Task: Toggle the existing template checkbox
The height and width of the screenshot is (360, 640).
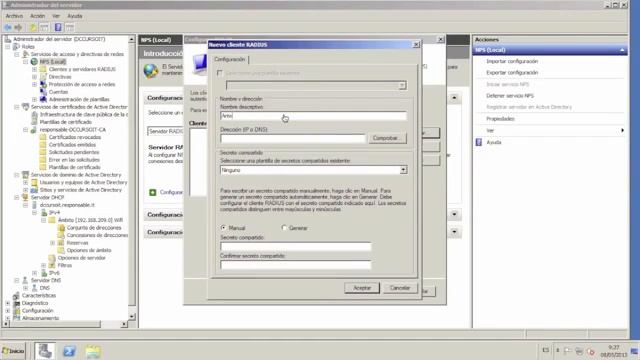Action: [220, 73]
